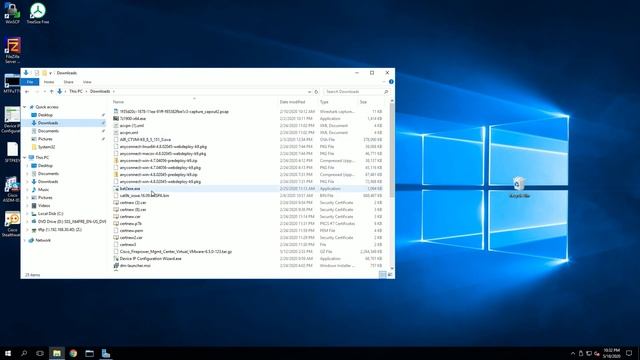
Task: Select Network in navigation pane
Action: pos(43,240)
